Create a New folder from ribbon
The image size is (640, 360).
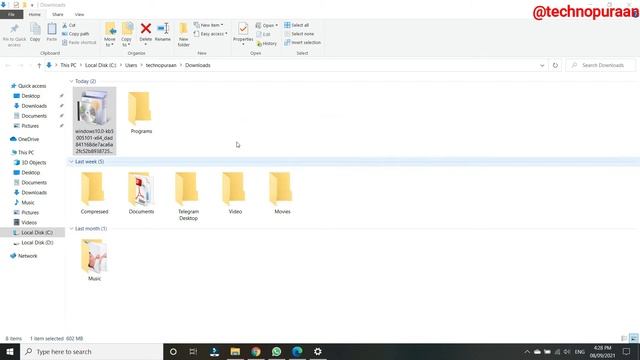coord(184,35)
